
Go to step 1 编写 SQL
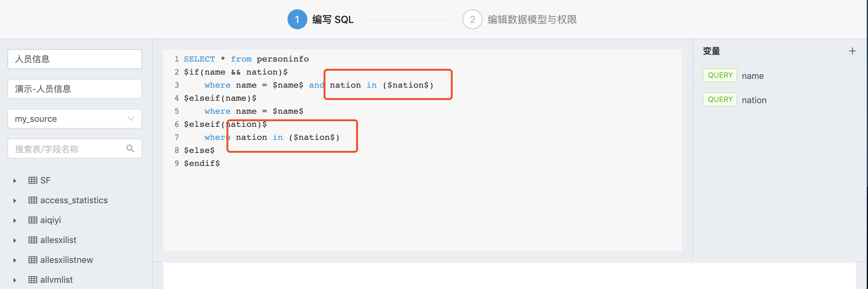[x=297, y=20]
